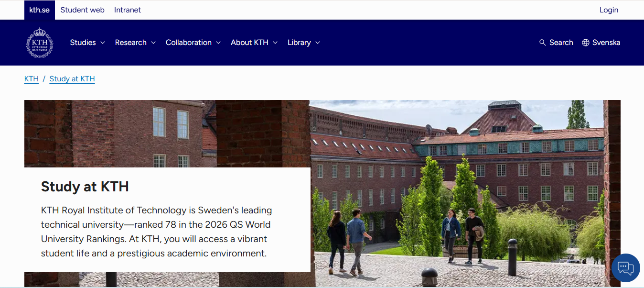Click the Study at KTH heading
644x288 pixels.
click(x=85, y=187)
